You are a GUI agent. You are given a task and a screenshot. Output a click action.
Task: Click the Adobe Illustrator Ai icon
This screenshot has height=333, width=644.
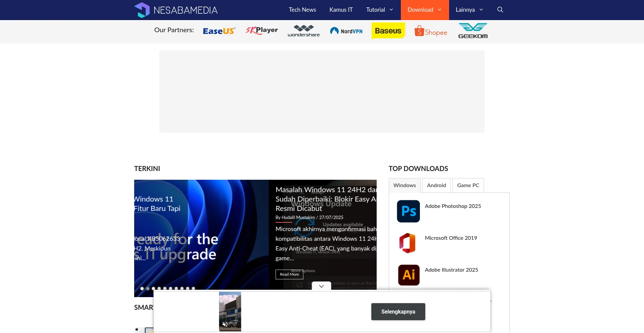[409, 275]
